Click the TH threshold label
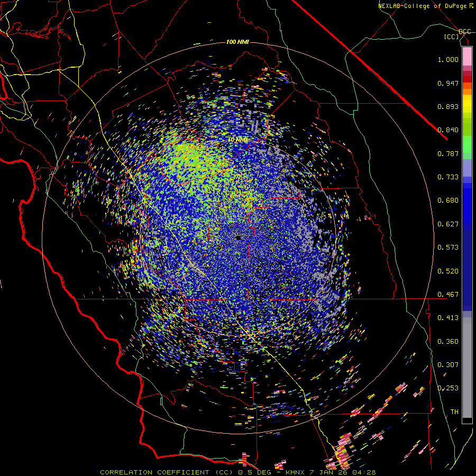476x476 pixels. coord(454,412)
